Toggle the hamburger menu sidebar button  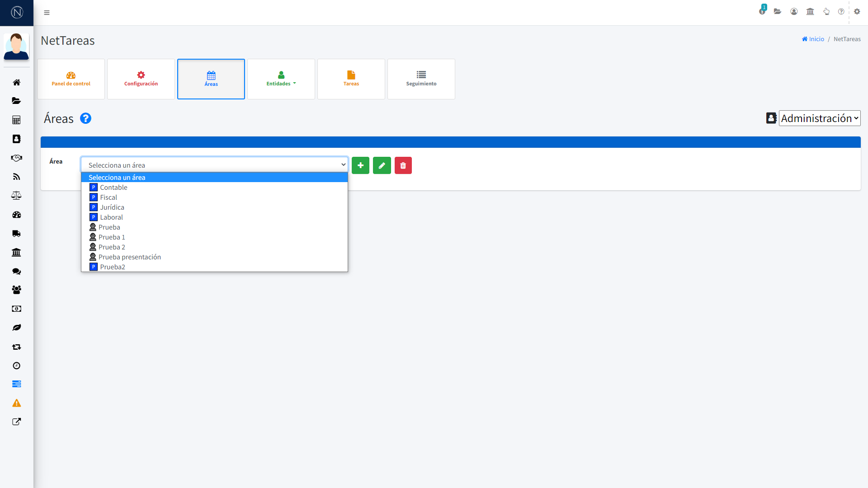(x=47, y=13)
